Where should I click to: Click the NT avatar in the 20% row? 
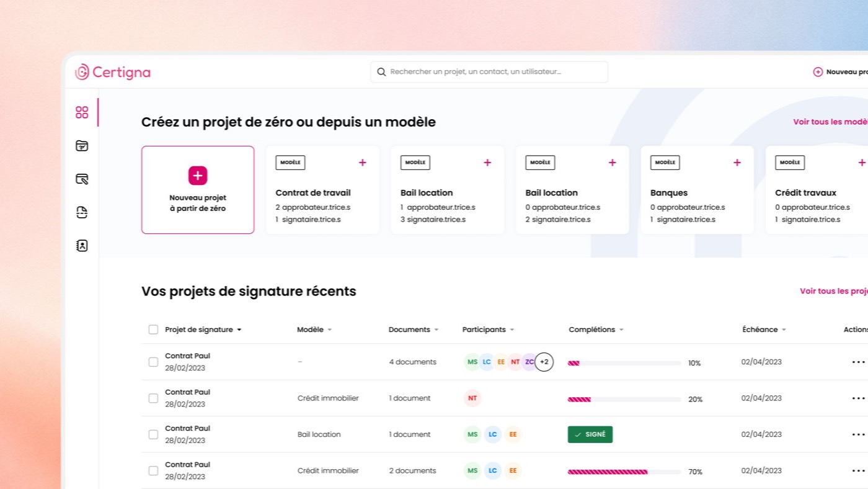coord(472,398)
